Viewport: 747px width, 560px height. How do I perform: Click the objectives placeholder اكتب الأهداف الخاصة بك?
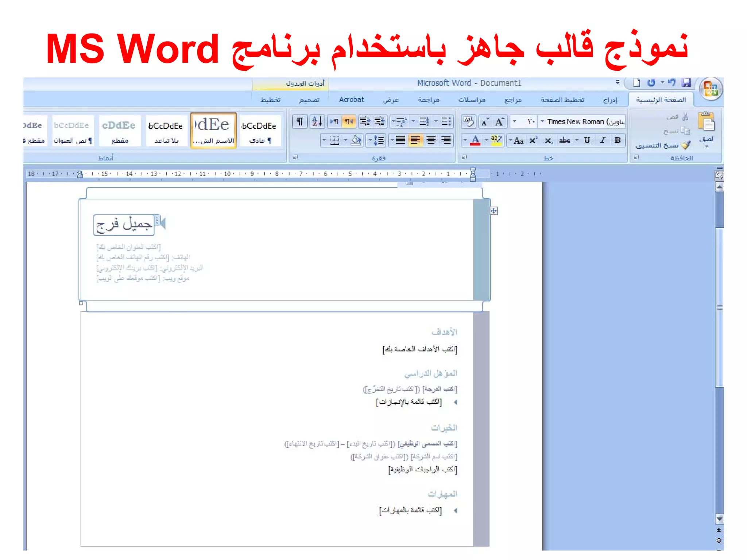point(420,349)
